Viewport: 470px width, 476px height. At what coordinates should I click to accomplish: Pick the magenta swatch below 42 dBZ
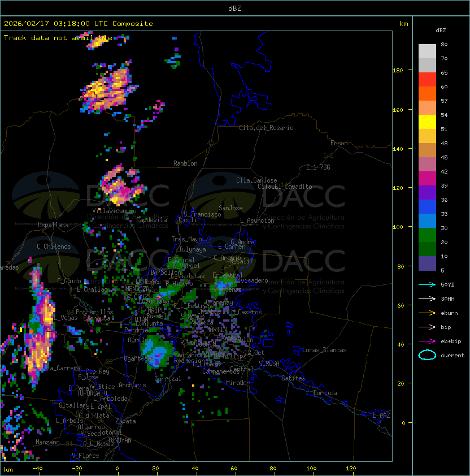tap(427, 179)
